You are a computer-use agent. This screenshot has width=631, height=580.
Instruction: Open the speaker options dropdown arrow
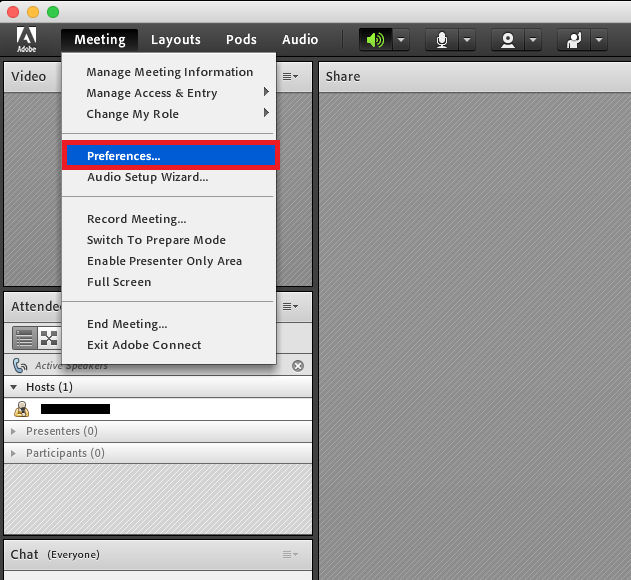401,39
